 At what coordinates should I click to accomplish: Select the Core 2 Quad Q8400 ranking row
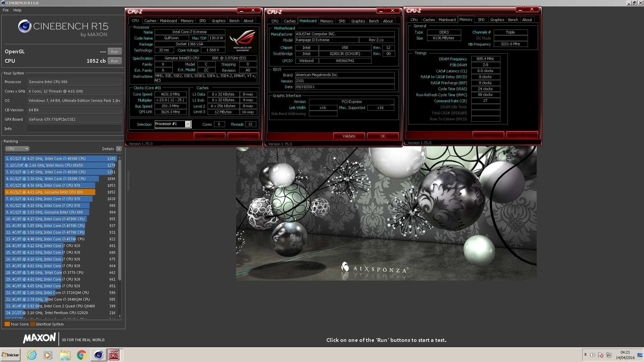point(60,306)
